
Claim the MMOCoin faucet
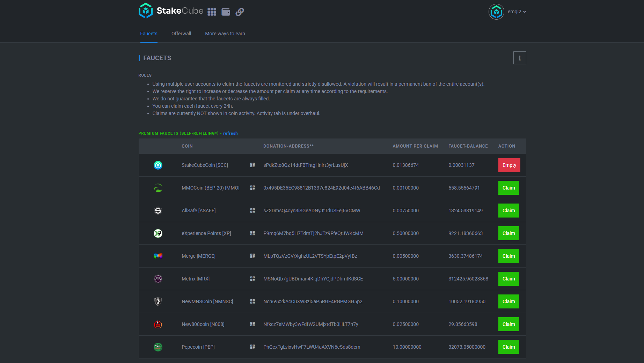coord(508,188)
